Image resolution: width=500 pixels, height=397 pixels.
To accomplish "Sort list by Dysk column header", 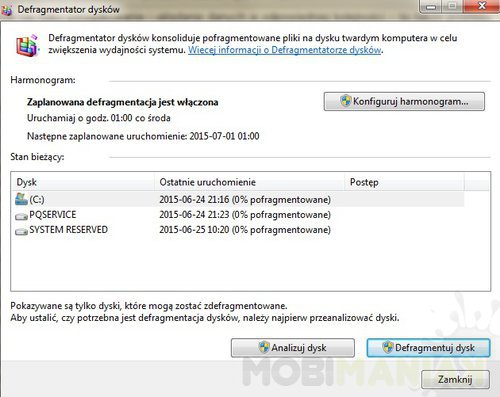I will pos(83,182).
